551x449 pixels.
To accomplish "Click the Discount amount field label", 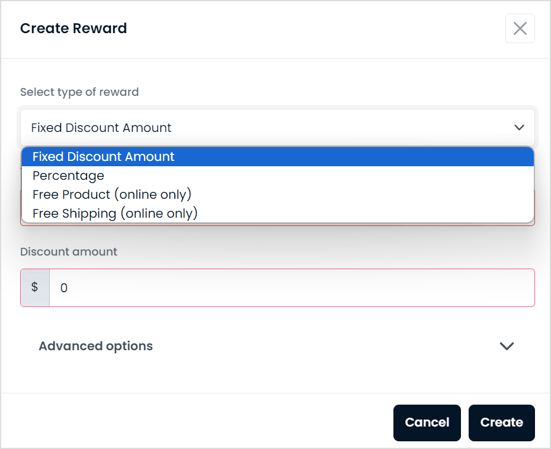I will coord(69,252).
